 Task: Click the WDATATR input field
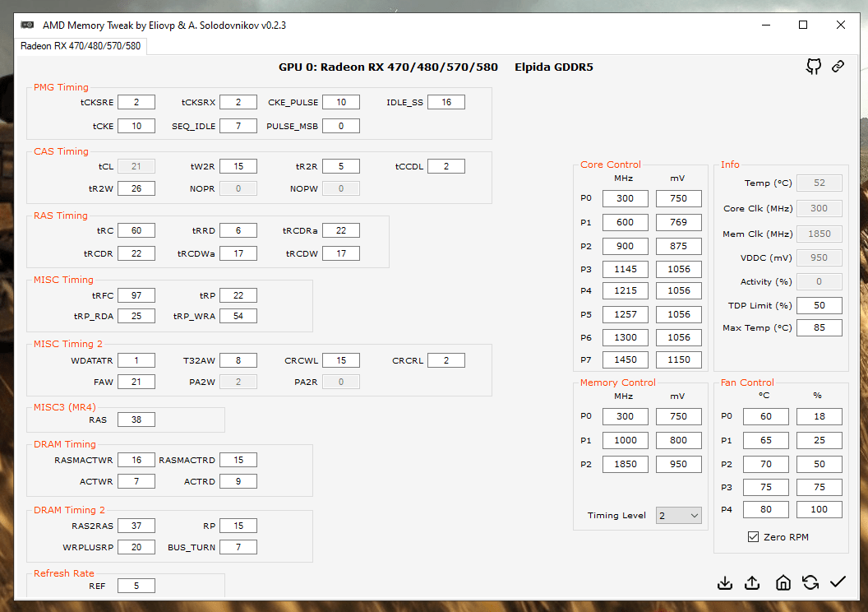tap(136, 360)
